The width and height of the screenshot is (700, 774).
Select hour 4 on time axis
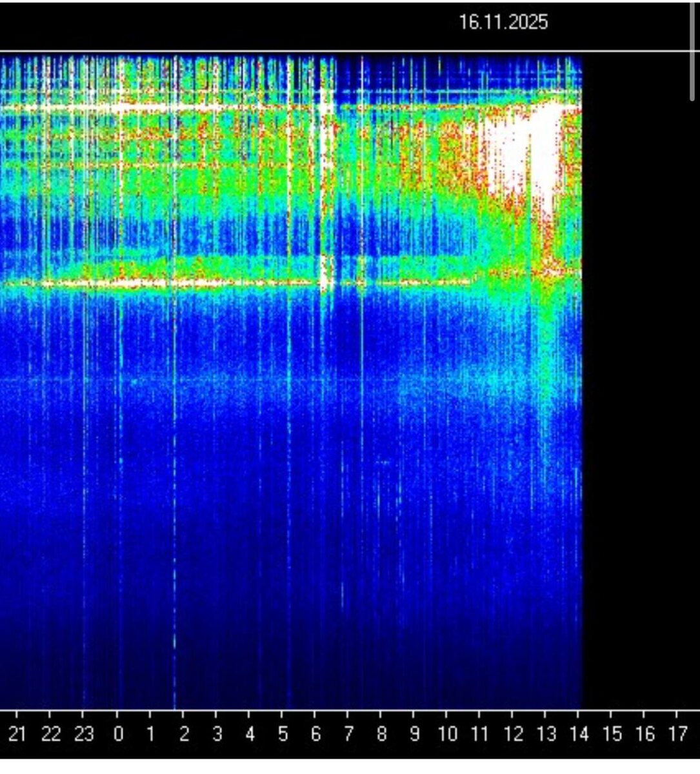point(250,734)
